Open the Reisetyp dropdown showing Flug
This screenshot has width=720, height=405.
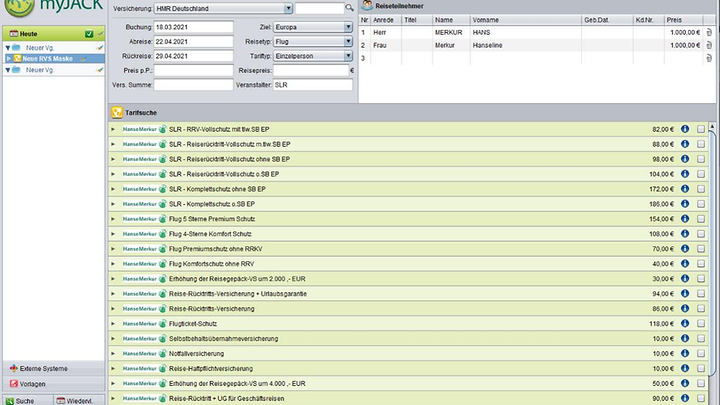pyautogui.click(x=348, y=41)
